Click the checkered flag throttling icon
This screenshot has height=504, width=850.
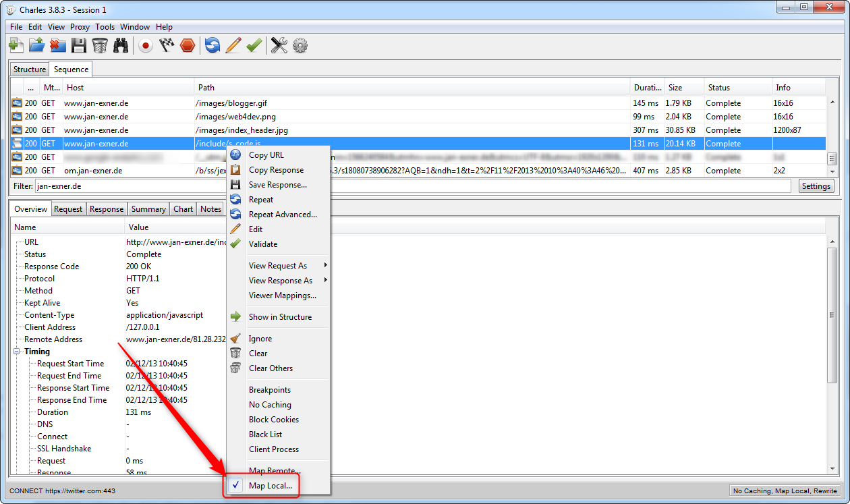click(x=167, y=45)
